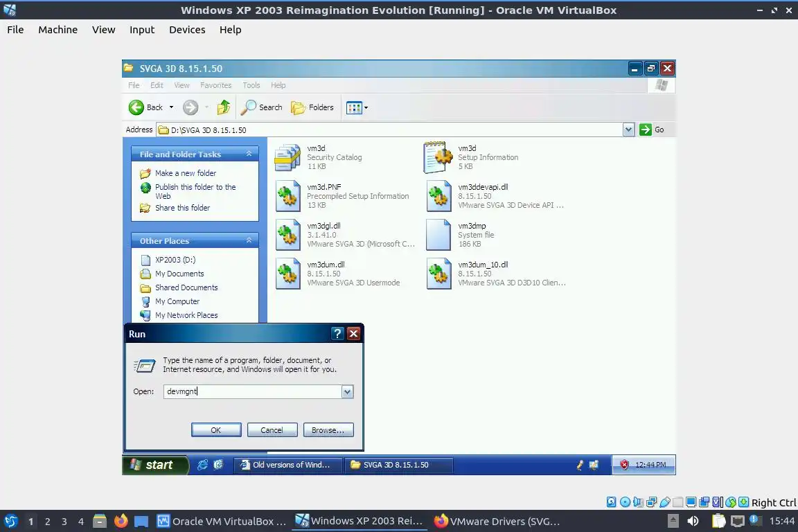
Task: Select the vm3dum_10.dll file icon
Action: pos(438,274)
